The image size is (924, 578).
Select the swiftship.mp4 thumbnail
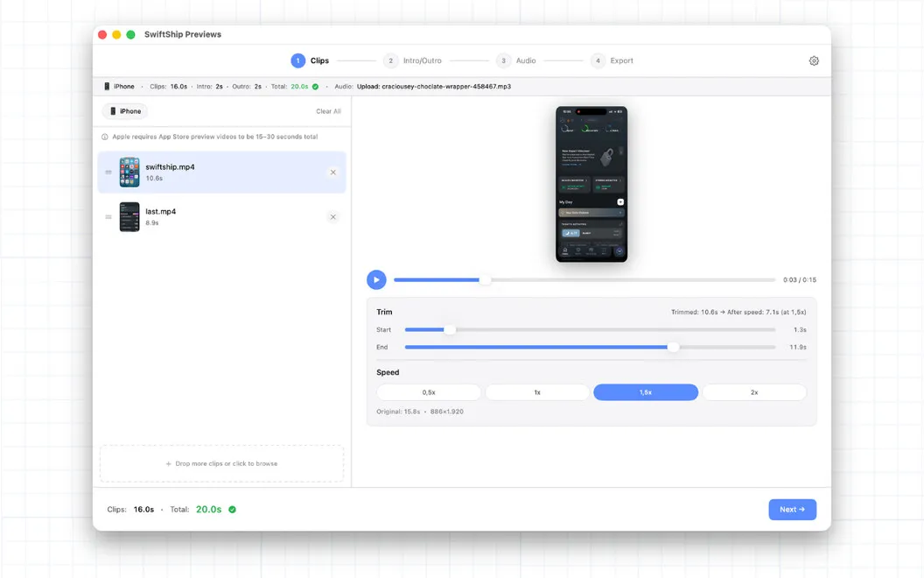(129, 173)
